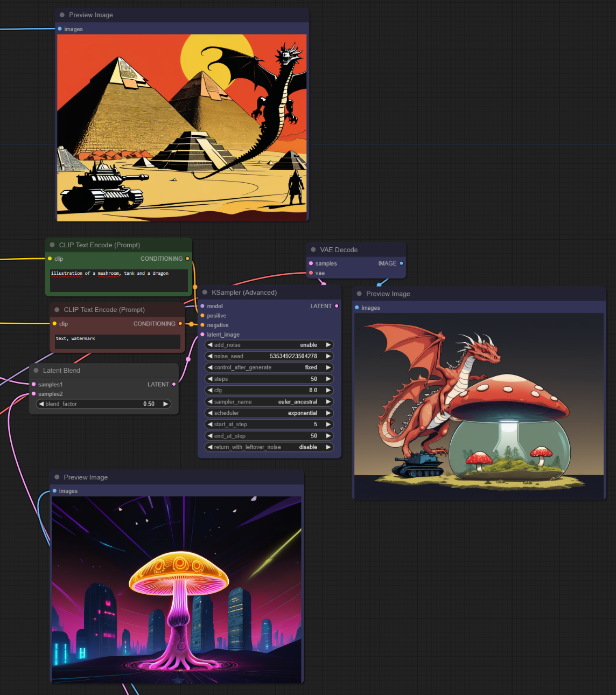Image resolution: width=616 pixels, height=695 pixels.
Task: Collapse the Latent Blend node using its title dot
Action: tap(36, 371)
